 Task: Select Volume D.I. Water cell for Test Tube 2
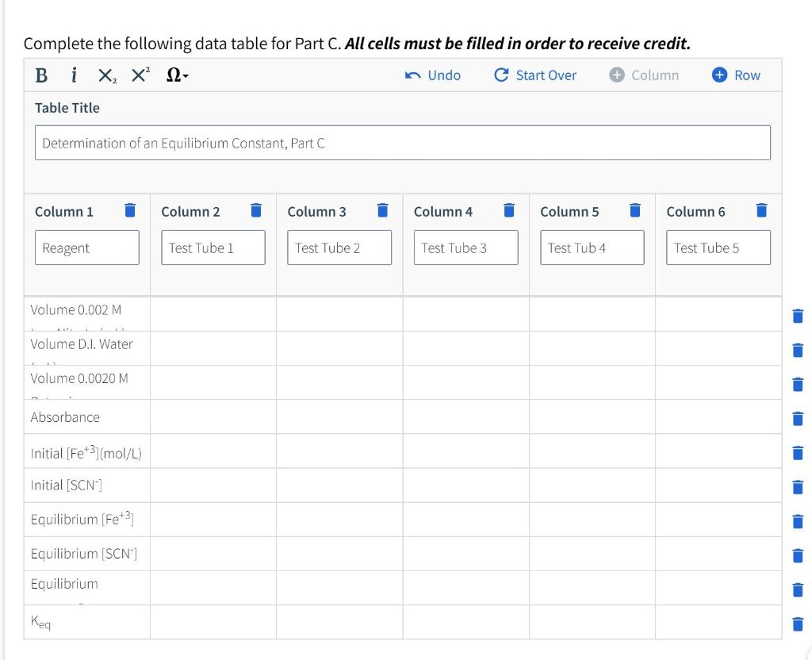coord(339,348)
